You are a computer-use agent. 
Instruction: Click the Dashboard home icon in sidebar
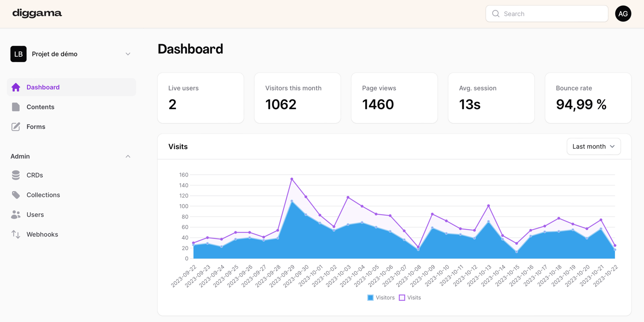coord(16,87)
